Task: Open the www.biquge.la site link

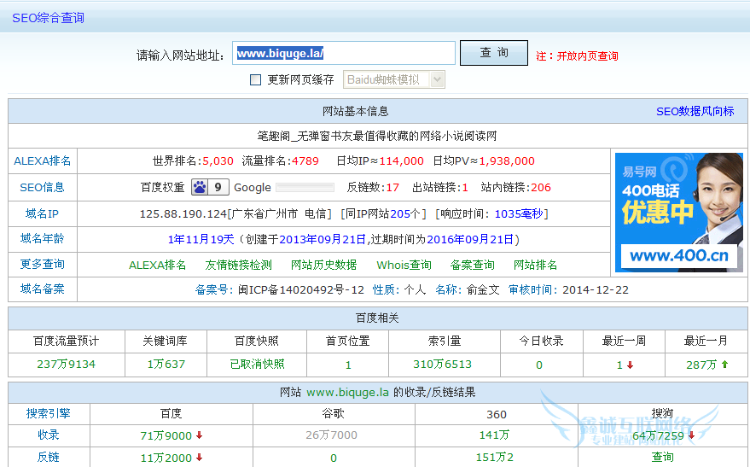Action: pos(347,392)
